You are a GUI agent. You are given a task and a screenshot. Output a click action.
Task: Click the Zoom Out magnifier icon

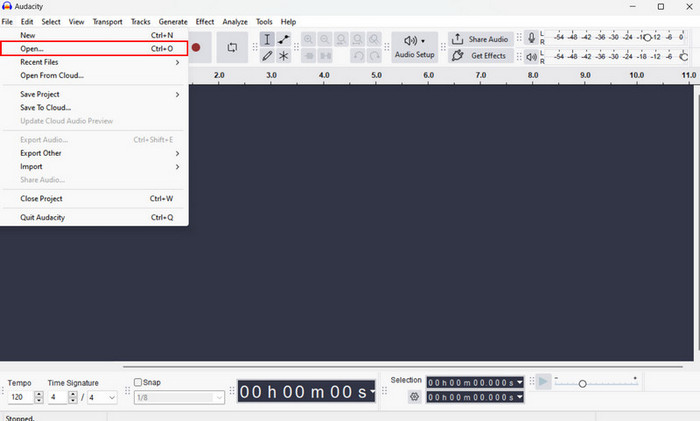pos(325,39)
